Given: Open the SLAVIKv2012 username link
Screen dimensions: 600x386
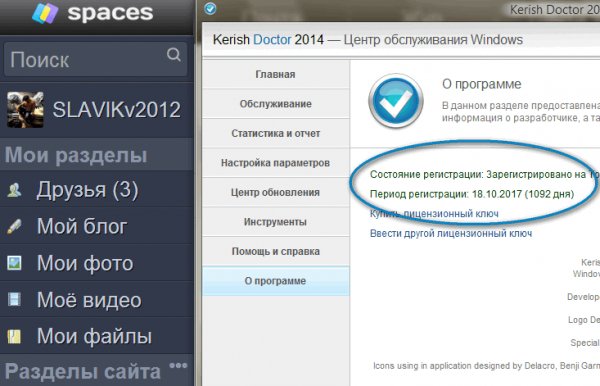Looking at the screenshot, I should [x=116, y=110].
